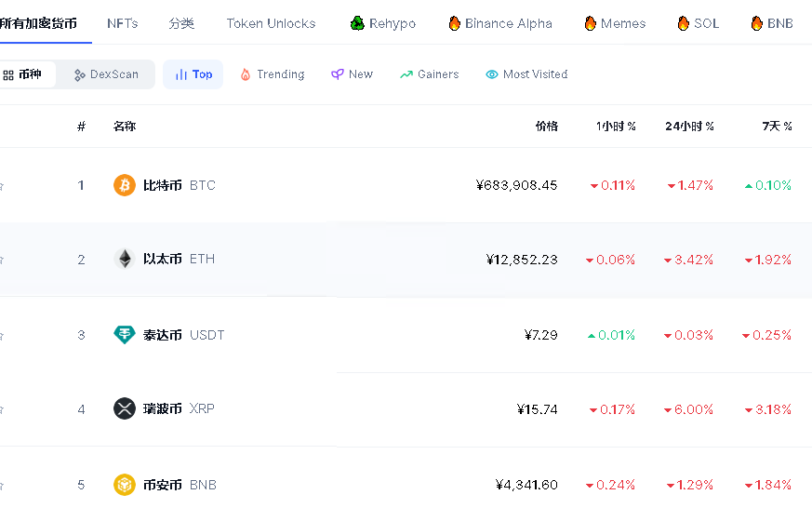812x508 pixels.
Task: Click the Bitcoin coin logo icon
Action: point(125,185)
